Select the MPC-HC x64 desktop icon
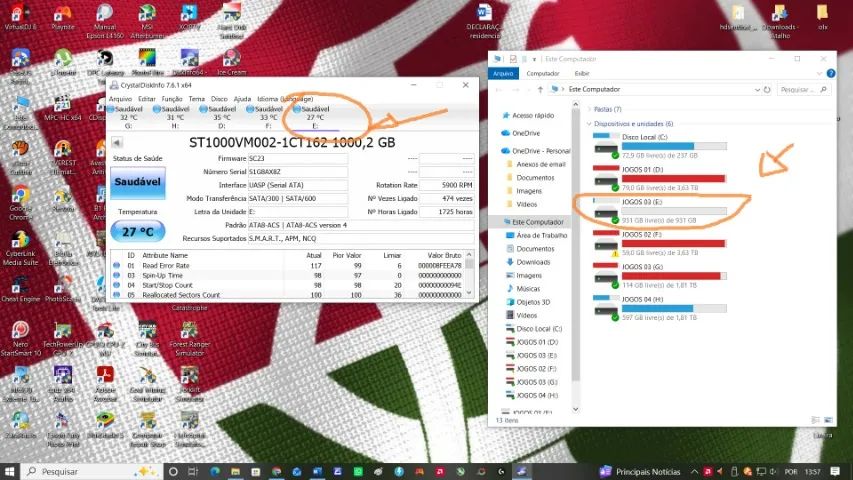The width and height of the screenshot is (853, 480). pyautogui.click(x=63, y=108)
